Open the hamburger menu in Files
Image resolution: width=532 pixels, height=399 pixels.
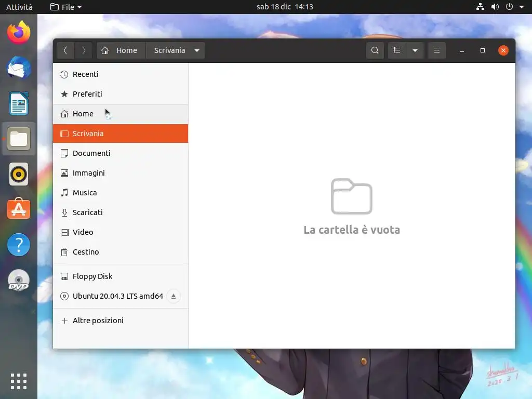coord(437,50)
